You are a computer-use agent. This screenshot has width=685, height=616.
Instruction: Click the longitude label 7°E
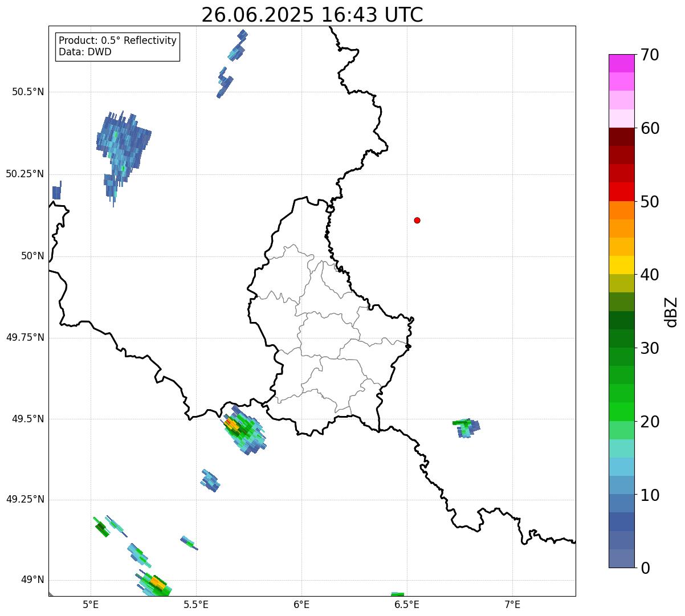pos(512,604)
